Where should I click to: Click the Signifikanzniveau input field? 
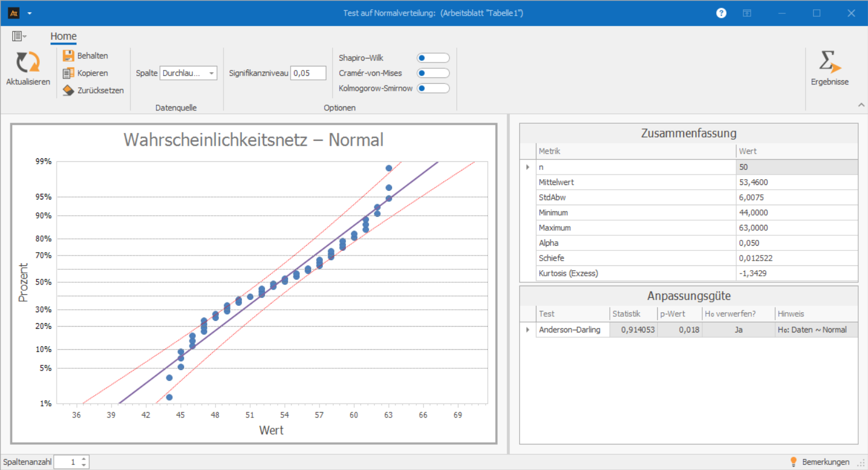(x=308, y=73)
